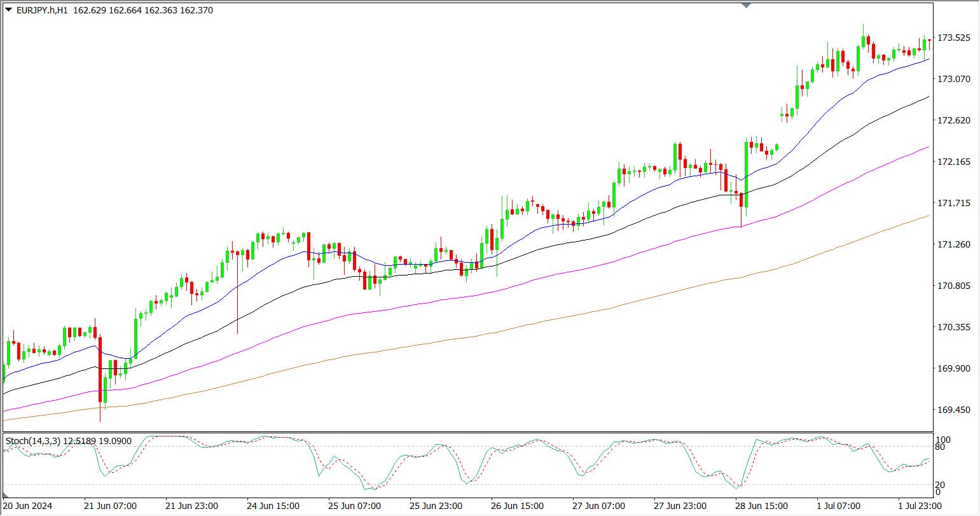Click the 171.260 price label
This screenshot has width=980, height=516.
coord(954,244)
